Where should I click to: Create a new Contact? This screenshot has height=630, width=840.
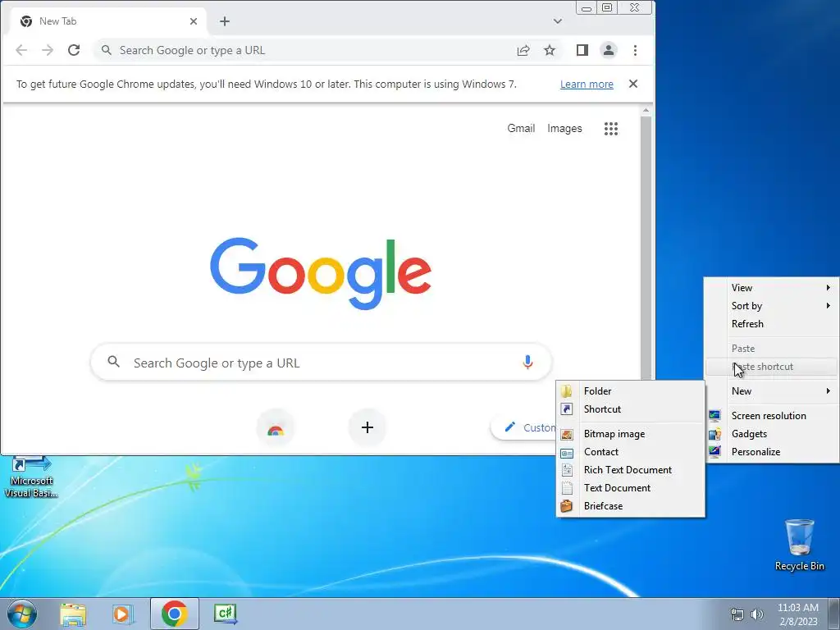pos(631,452)
